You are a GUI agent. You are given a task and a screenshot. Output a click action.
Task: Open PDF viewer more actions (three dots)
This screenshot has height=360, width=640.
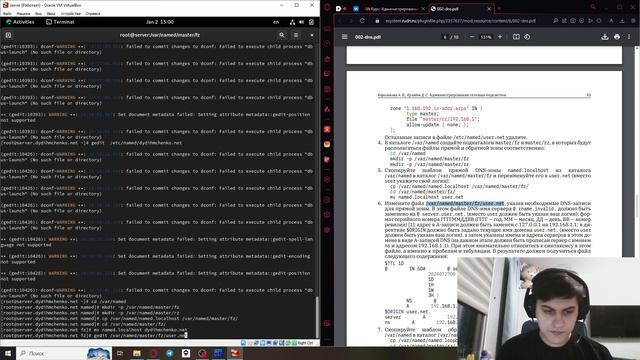pos(629,37)
